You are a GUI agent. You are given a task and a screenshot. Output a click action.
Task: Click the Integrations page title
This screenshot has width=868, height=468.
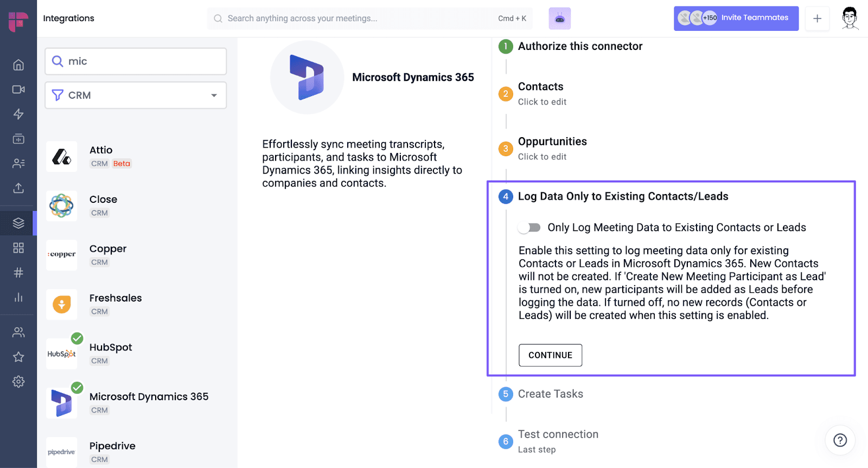tap(68, 18)
